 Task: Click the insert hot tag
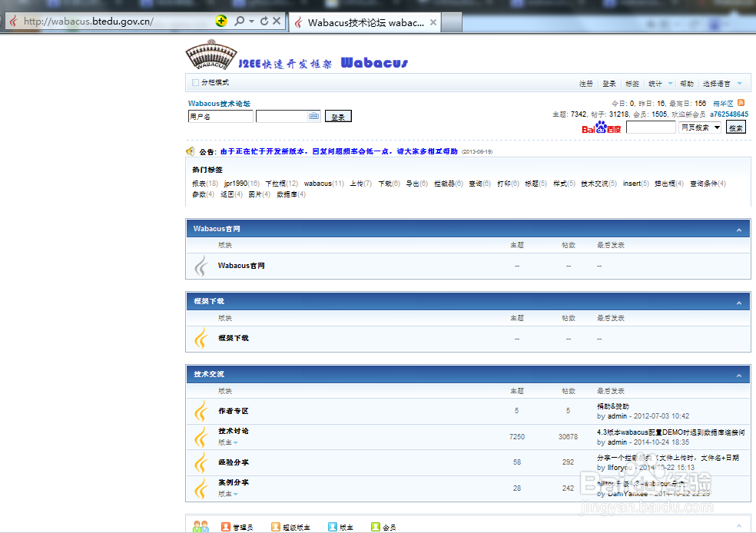pos(632,184)
